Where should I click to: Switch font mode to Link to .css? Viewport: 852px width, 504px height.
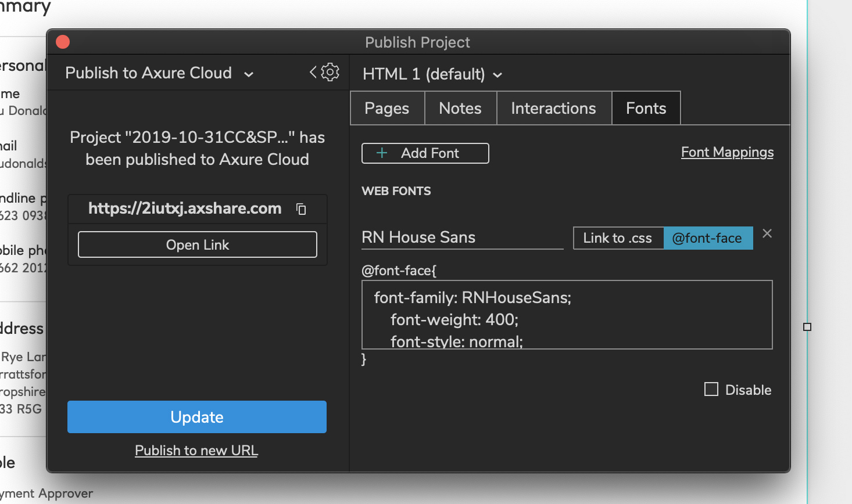(x=618, y=238)
